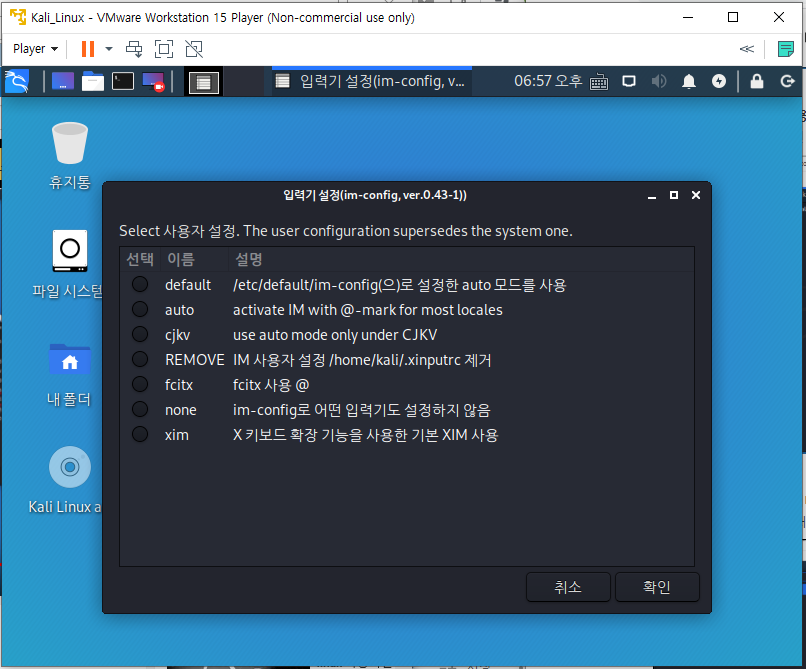The width and height of the screenshot is (806, 669).
Task: Click the 취소 cancel button
Action: [x=568, y=587]
